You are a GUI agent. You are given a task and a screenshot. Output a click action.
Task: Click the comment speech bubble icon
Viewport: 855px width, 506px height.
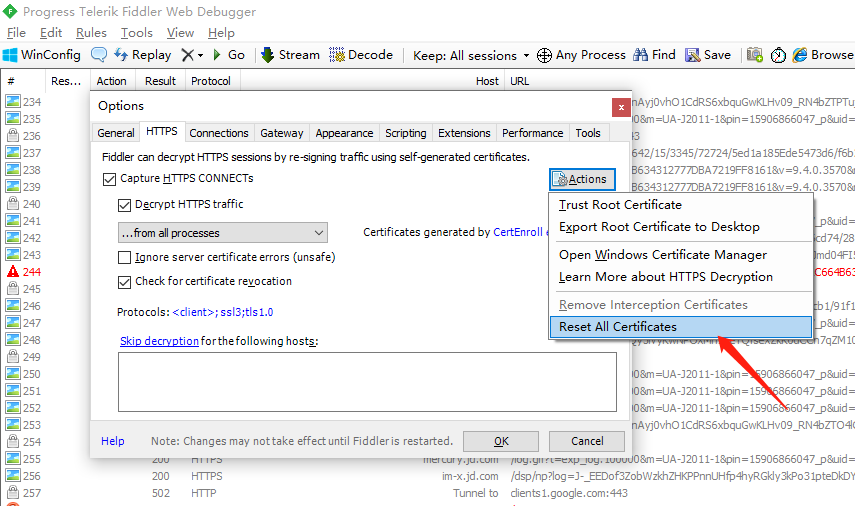click(x=99, y=55)
